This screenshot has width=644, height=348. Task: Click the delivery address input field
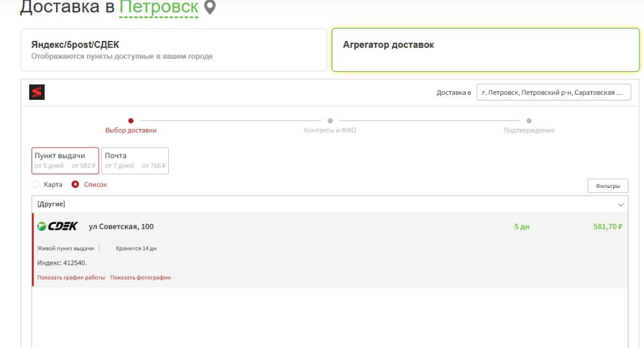pos(554,92)
